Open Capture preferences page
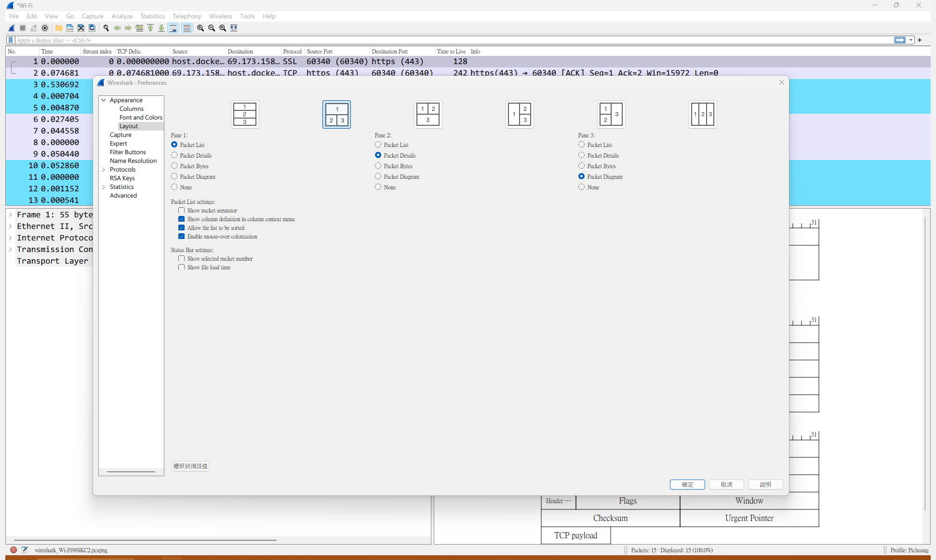Viewport: 936px width, 560px height. click(x=120, y=135)
